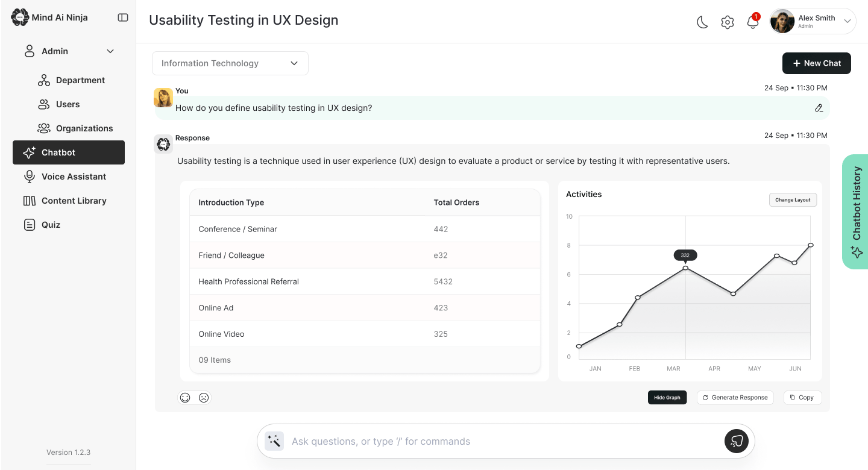Click your user avatar beside 'You'
Image resolution: width=868 pixels, height=470 pixels.
[x=163, y=98]
